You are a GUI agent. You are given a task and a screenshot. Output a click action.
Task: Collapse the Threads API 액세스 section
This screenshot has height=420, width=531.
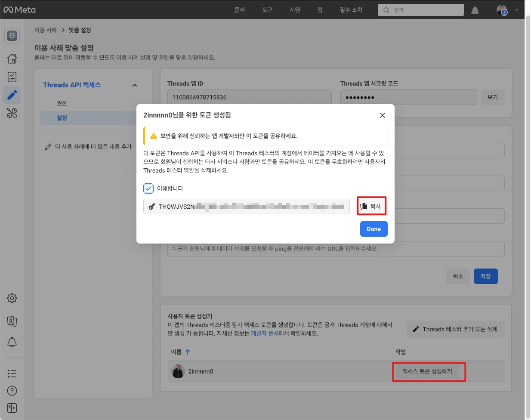[x=135, y=85]
